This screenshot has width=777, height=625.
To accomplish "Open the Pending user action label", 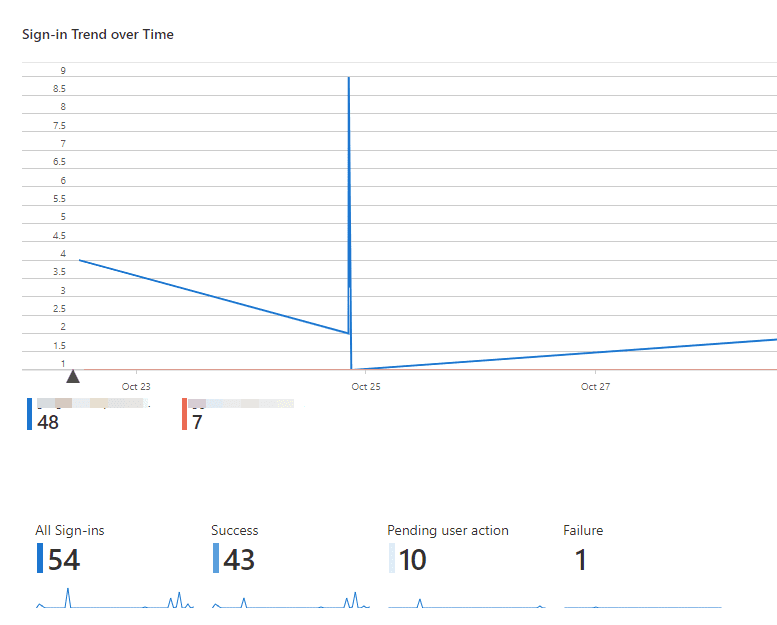I will coord(448,530).
